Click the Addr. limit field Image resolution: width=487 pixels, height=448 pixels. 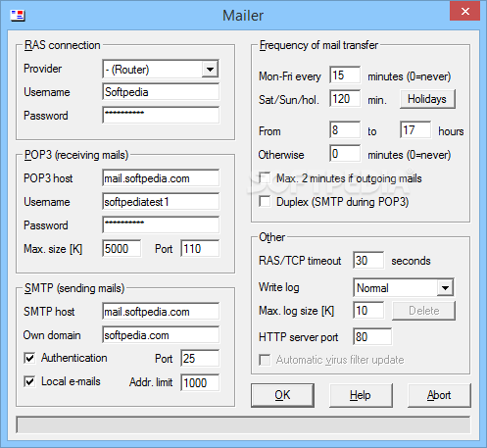tap(200, 382)
